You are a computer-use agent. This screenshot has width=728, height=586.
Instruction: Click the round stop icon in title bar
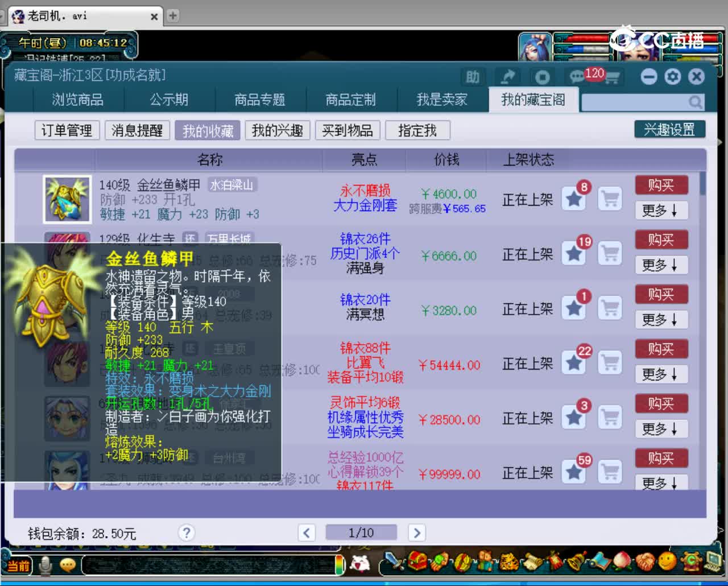(x=542, y=77)
